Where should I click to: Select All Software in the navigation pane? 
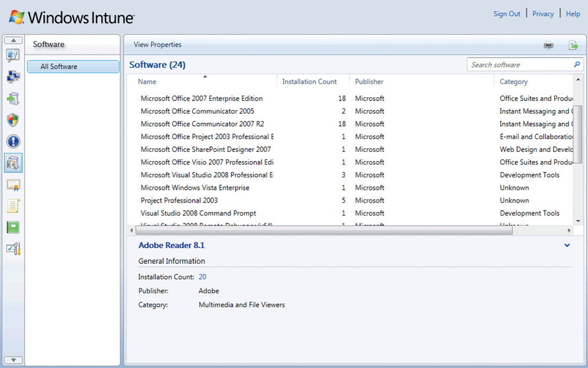tap(73, 66)
